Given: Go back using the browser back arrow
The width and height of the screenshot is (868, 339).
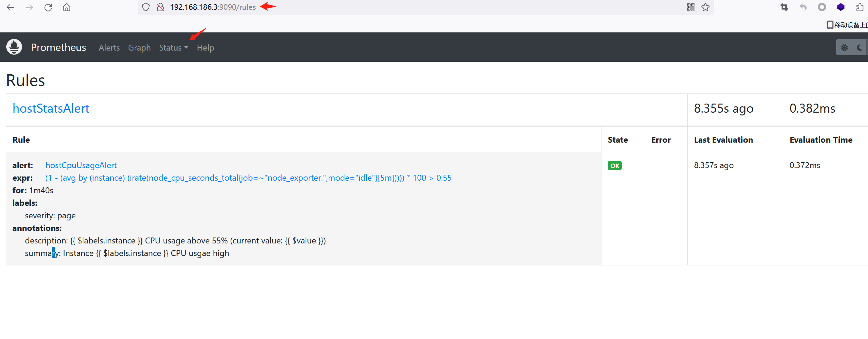Looking at the screenshot, I should pyautogui.click(x=10, y=7).
